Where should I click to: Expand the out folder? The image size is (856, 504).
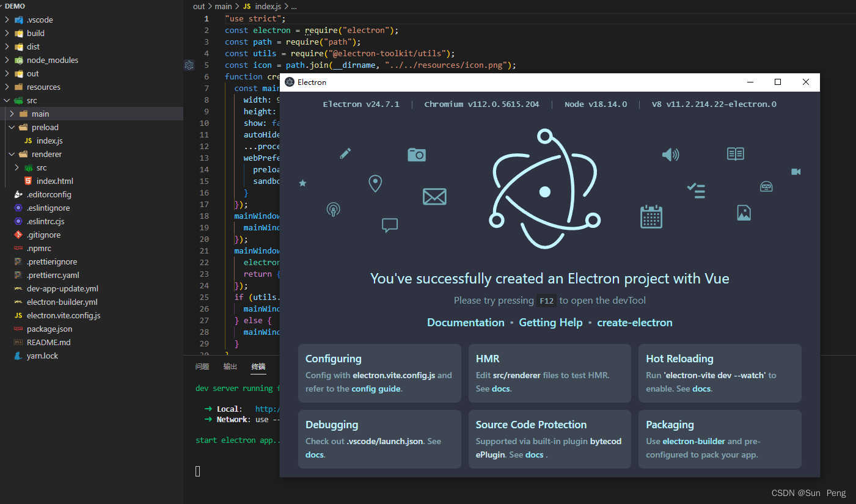click(x=7, y=73)
